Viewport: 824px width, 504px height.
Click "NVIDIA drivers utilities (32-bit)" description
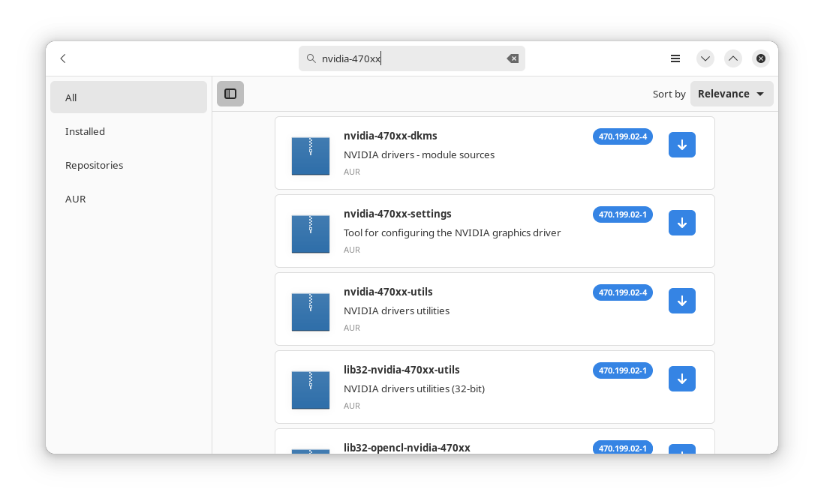pos(414,389)
